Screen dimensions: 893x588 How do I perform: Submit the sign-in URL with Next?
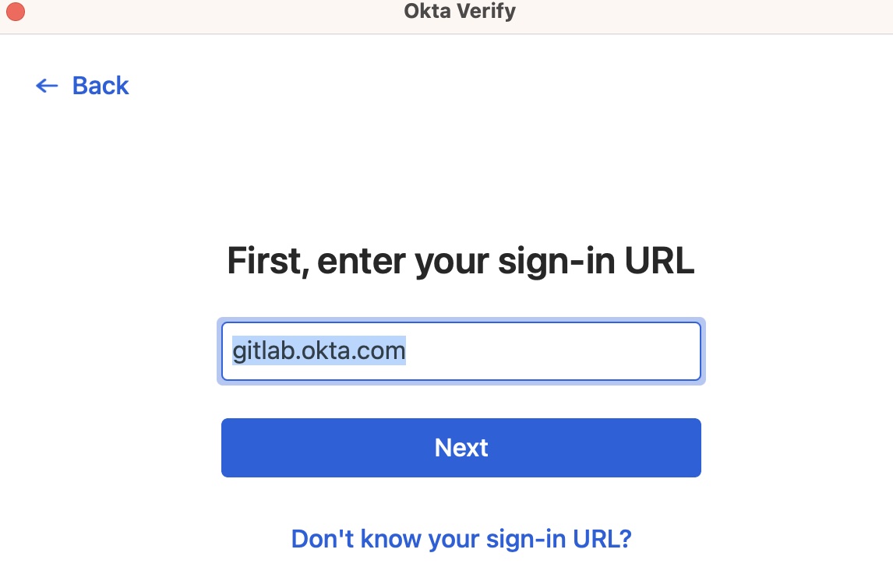[x=461, y=447]
